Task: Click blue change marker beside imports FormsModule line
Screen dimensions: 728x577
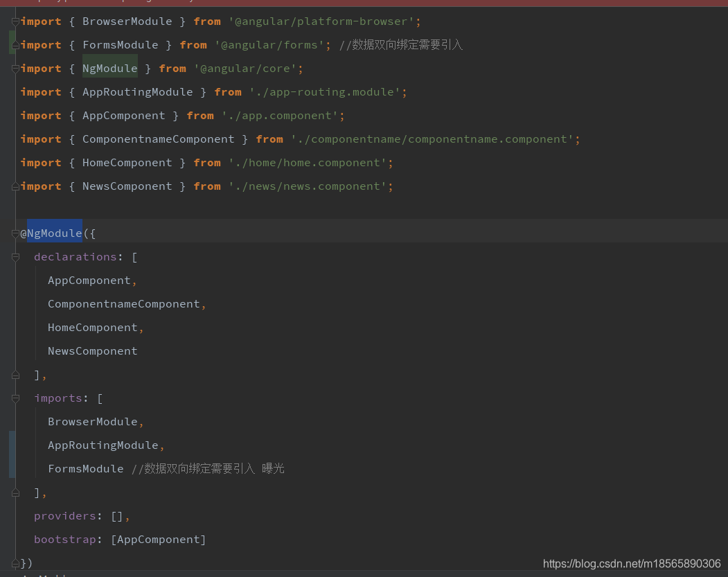Action: coord(12,454)
